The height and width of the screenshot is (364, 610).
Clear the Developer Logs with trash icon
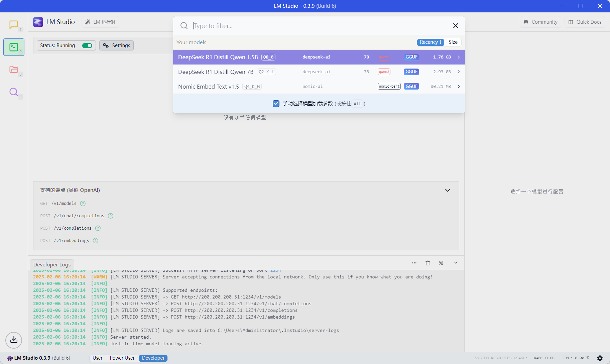click(x=428, y=263)
